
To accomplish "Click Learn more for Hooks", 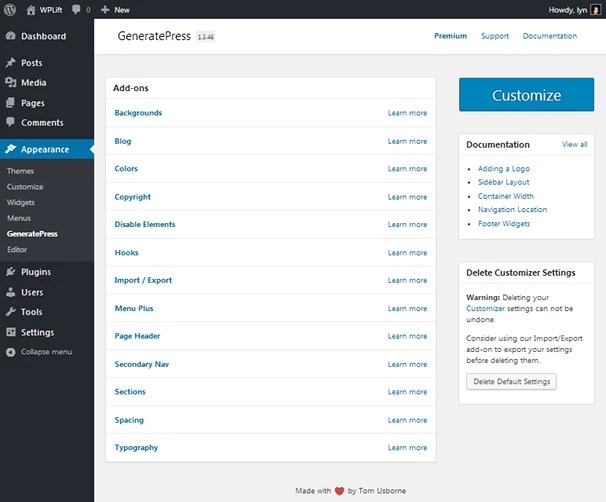I will coord(407,253).
